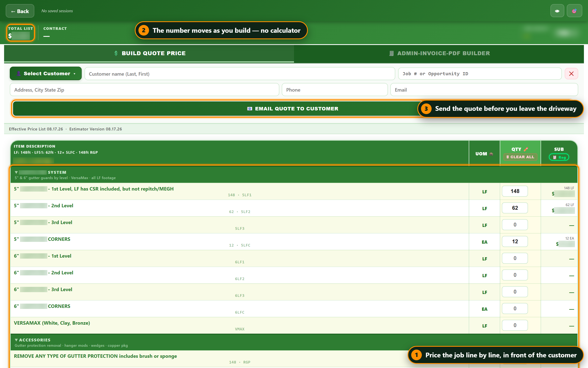Click "VERSAMAX (White, Clay, Bronze)" item text
This screenshot has width=588, height=368.
tap(52, 323)
